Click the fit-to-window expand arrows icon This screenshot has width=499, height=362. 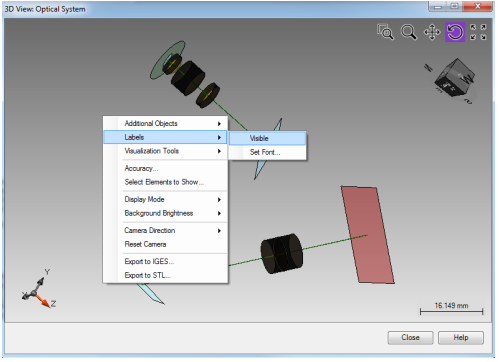point(478,32)
